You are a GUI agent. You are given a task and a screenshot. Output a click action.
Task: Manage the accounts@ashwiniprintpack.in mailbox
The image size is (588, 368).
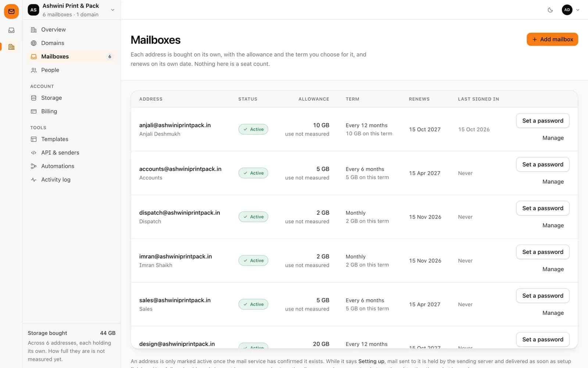pyautogui.click(x=553, y=182)
